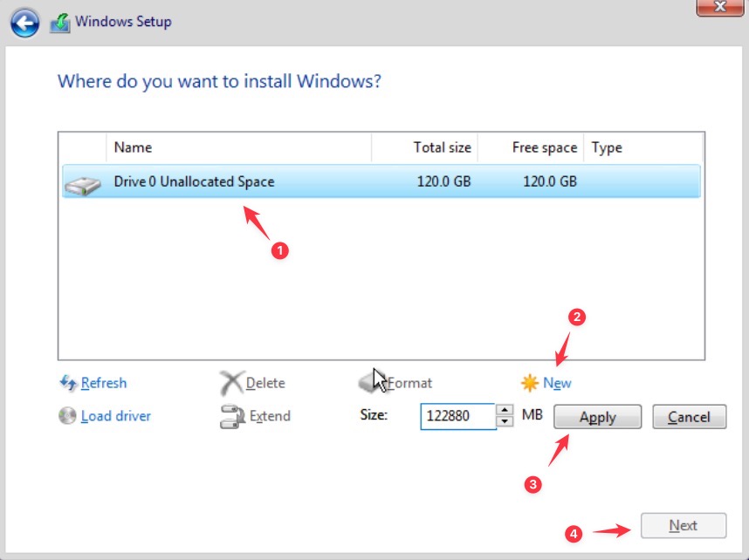Sort by the Name column header
This screenshot has height=560, width=749.
(238, 147)
